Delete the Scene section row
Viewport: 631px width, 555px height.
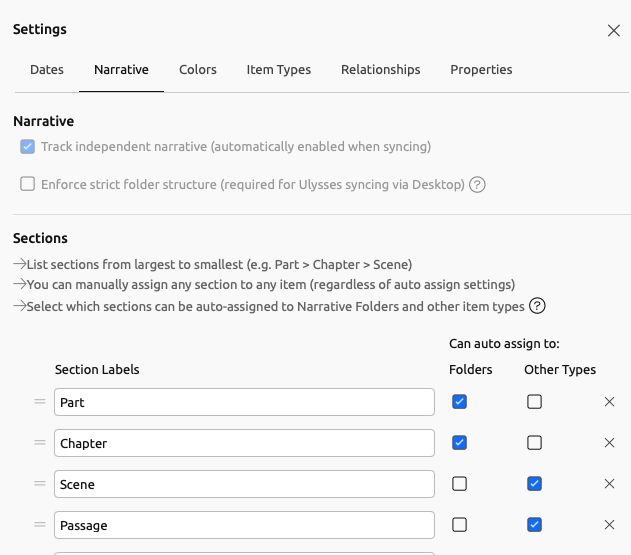(609, 484)
